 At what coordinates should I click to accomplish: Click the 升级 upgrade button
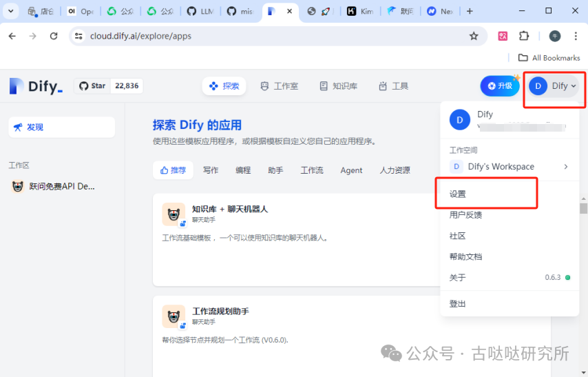point(500,86)
